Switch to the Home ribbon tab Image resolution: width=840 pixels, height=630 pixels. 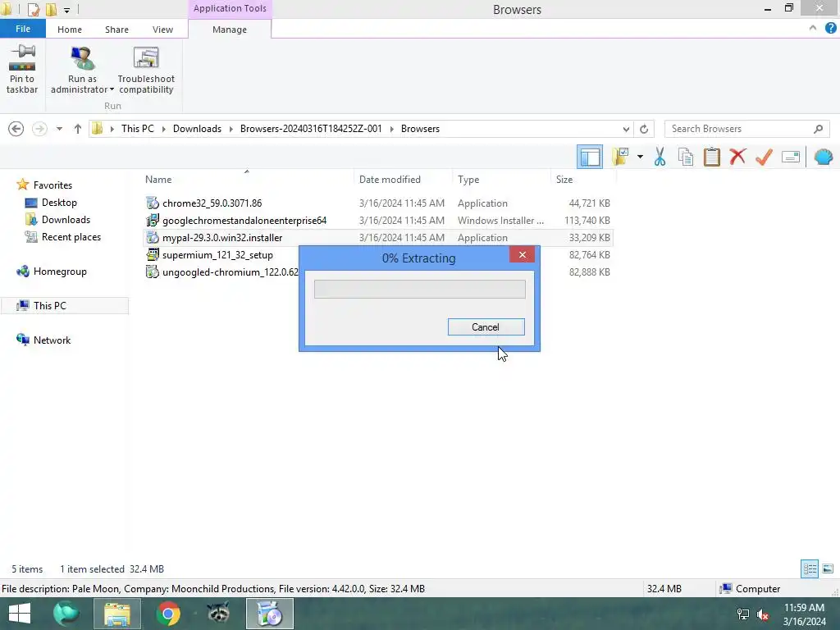(70, 30)
